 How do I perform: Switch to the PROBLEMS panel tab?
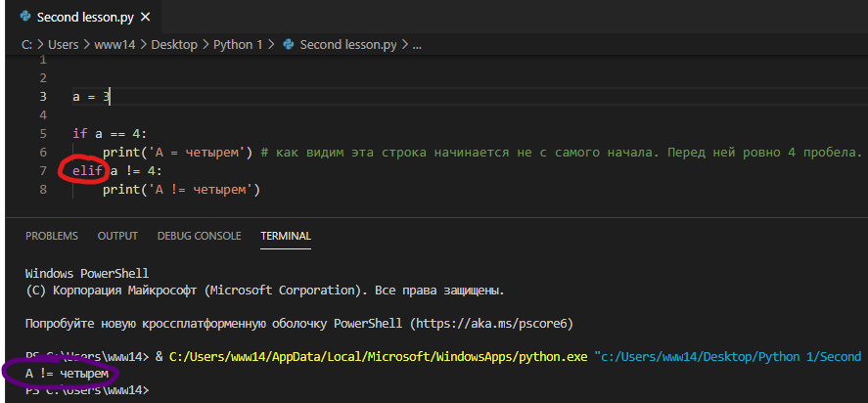(x=52, y=236)
